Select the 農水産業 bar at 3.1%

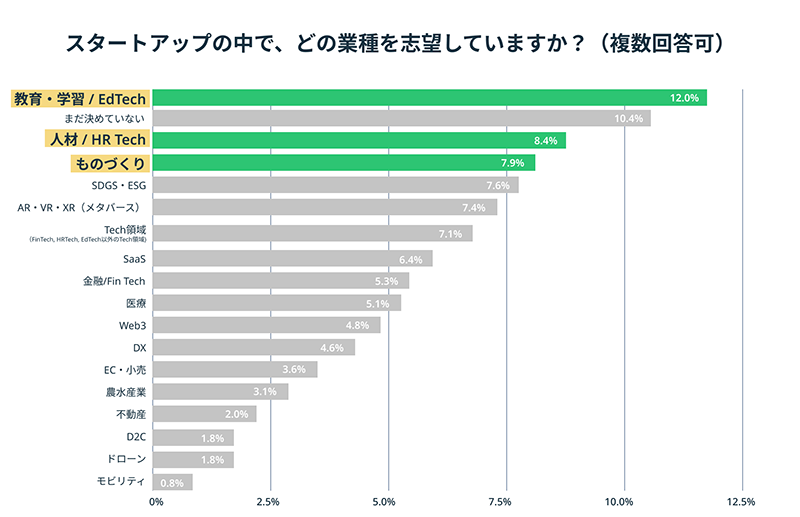[x=220, y=391]
